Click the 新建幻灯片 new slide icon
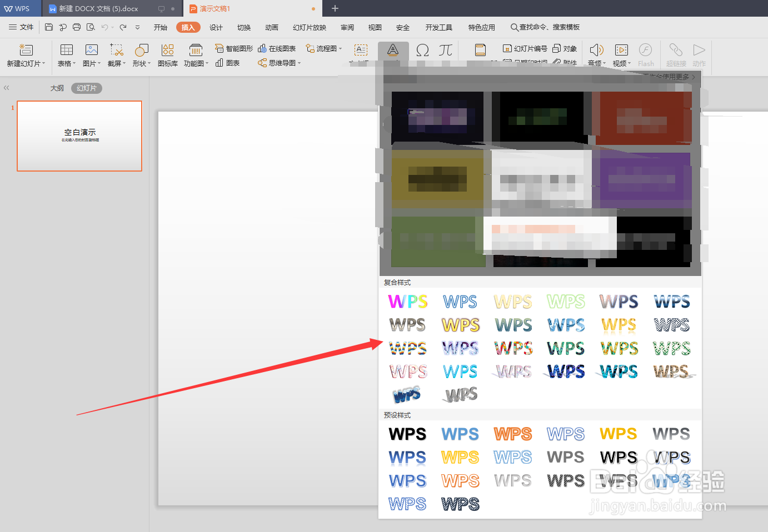 (26, 50)
